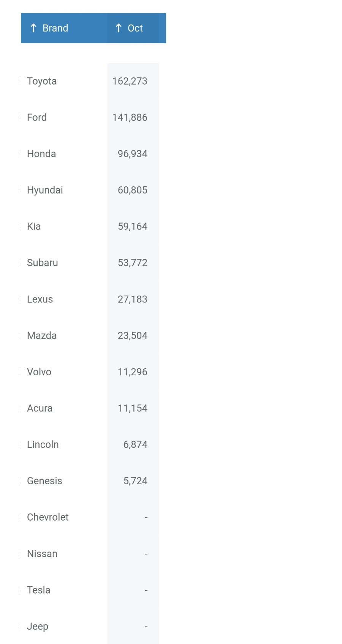Viewport: 342px width, 644px height.
Task: Click the Tesla brand name
Action: click(39, 590)
